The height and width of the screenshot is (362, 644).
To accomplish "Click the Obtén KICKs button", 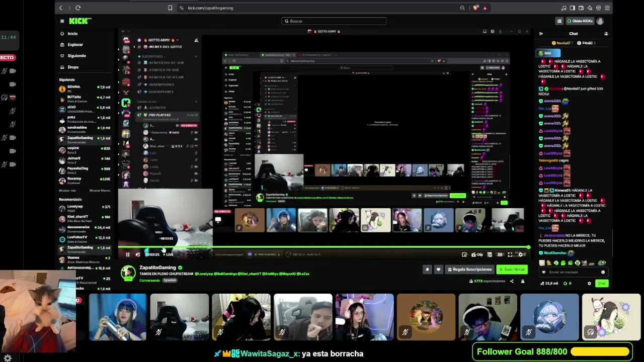I will click(x=580, y=21).
